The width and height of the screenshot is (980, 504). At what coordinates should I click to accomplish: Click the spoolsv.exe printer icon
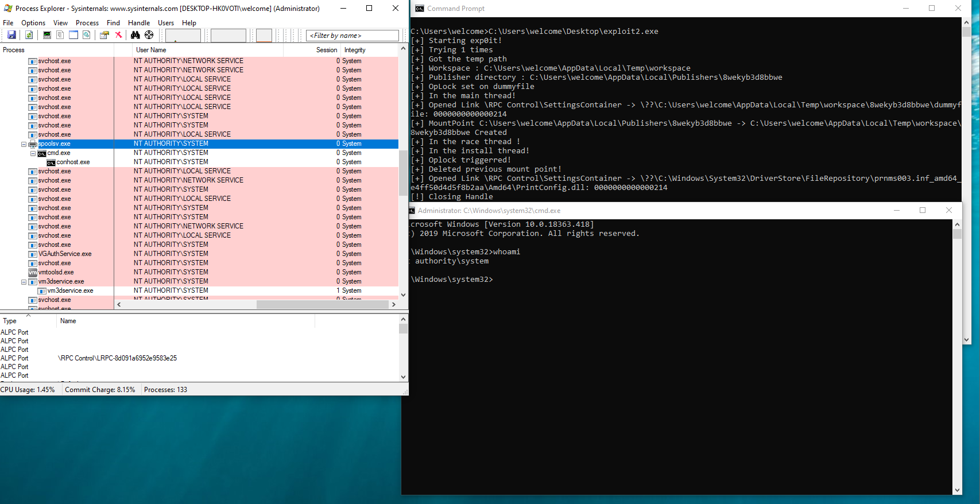click(33, 144)
